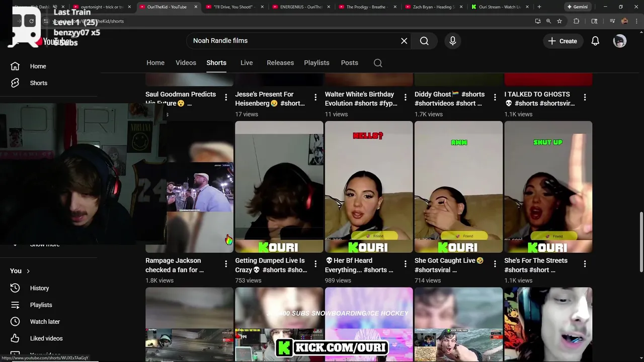This screenshot has width=644, height=362.
Task: Open the Home channel tab
Action: (x=155, y=63)
